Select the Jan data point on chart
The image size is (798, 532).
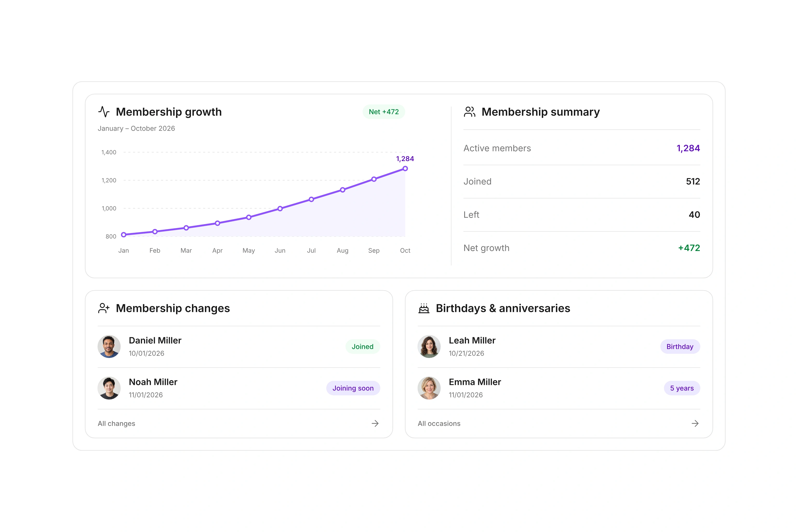[123, 235]
